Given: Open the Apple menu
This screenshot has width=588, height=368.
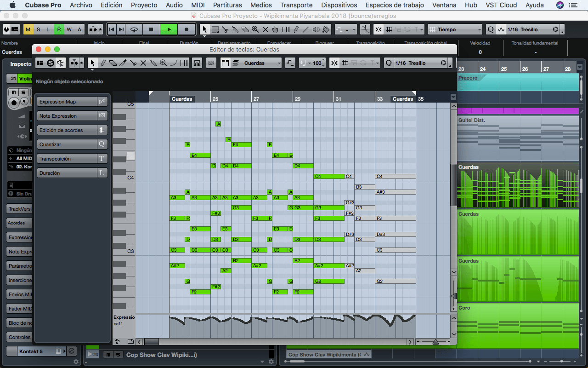Looking at the screenshot, I should [x=12, y=5].
